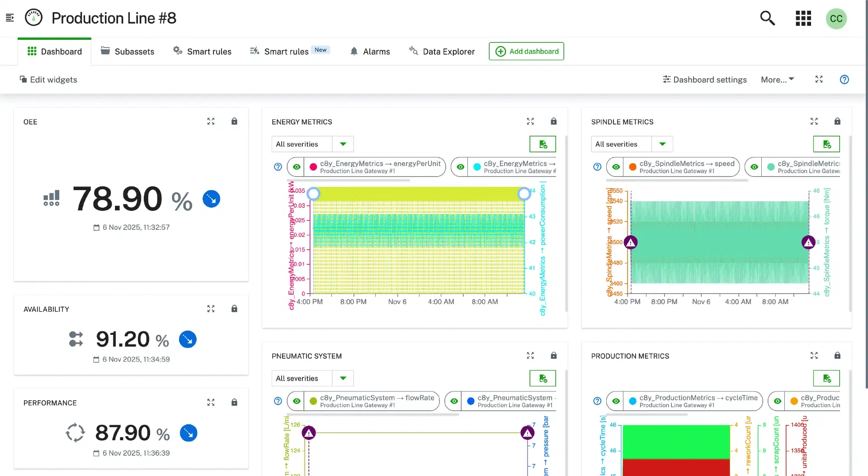
Task: Open the search magnifier icon
Action: click(767, 19)
